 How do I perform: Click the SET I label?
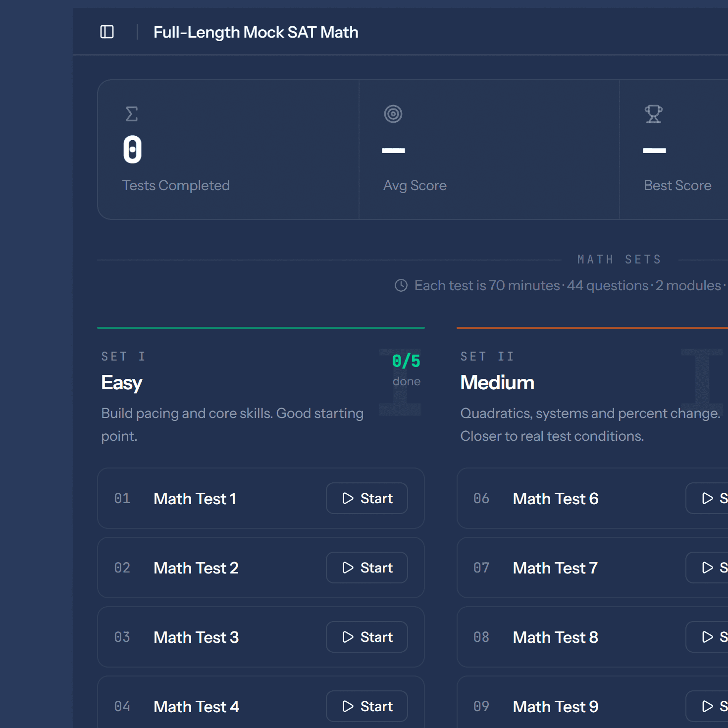coord(123,357)
